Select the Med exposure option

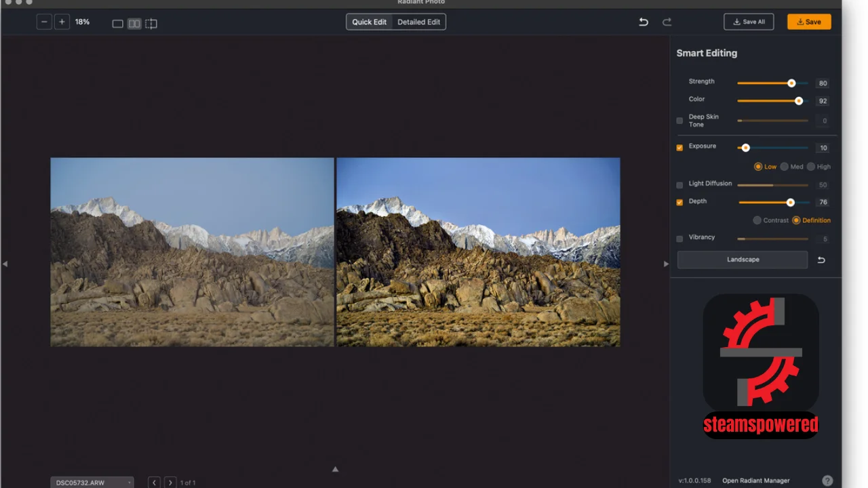[784, 167]
